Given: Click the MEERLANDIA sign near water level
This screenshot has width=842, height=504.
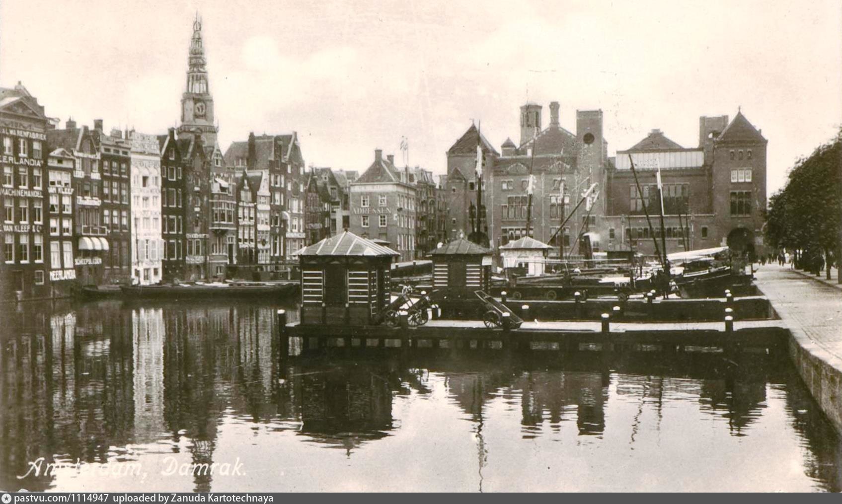Looking at the screenshot, I should 63,275.
